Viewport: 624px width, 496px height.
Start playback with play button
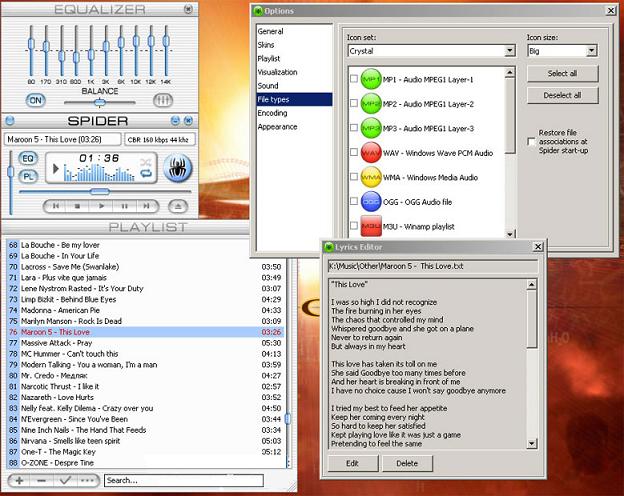[x=101, y=206]
